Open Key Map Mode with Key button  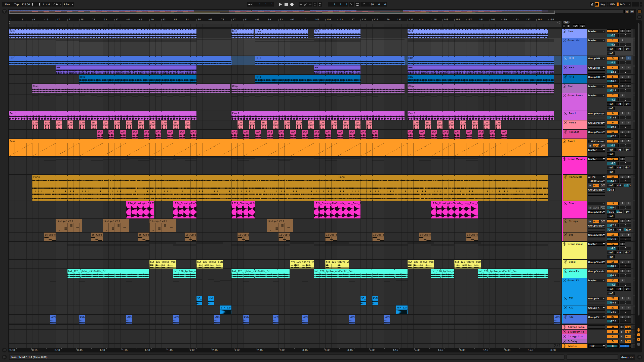603,4
